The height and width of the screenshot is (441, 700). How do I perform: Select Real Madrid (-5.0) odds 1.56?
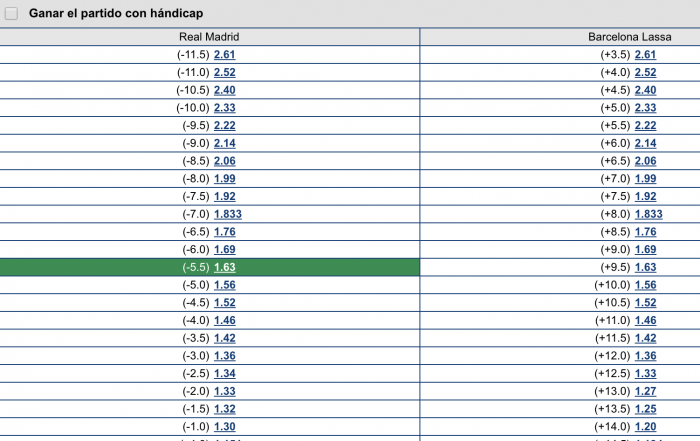point(225,285)
